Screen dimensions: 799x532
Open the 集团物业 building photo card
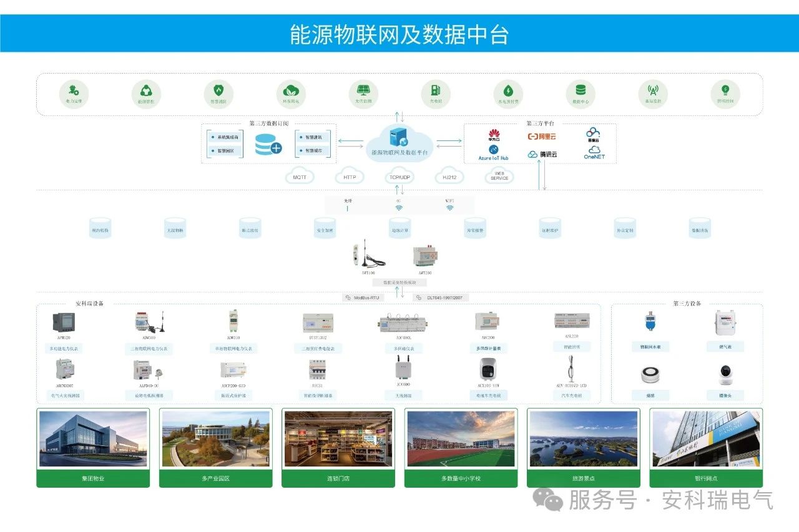(x=93, y=448)
